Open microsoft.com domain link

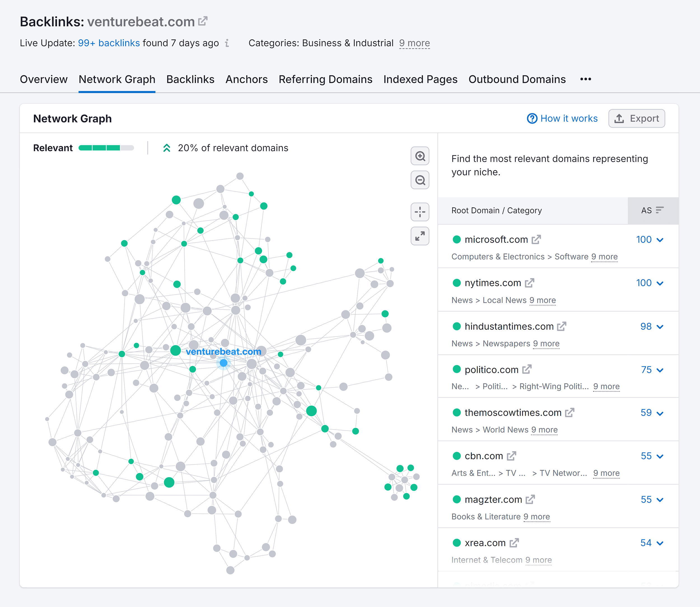496,239
